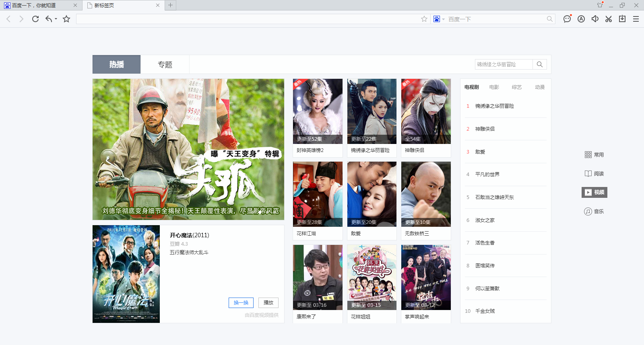Viewport: 644px width, 345px height.
Task: Click the bookmarks star icon in toolbar
Action: click(x=66, y=19)
